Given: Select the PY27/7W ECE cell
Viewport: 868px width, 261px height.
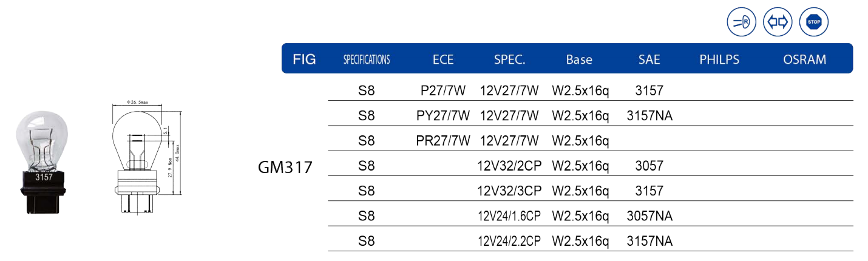Looking at the screenshot, I should tap(443, 116).
